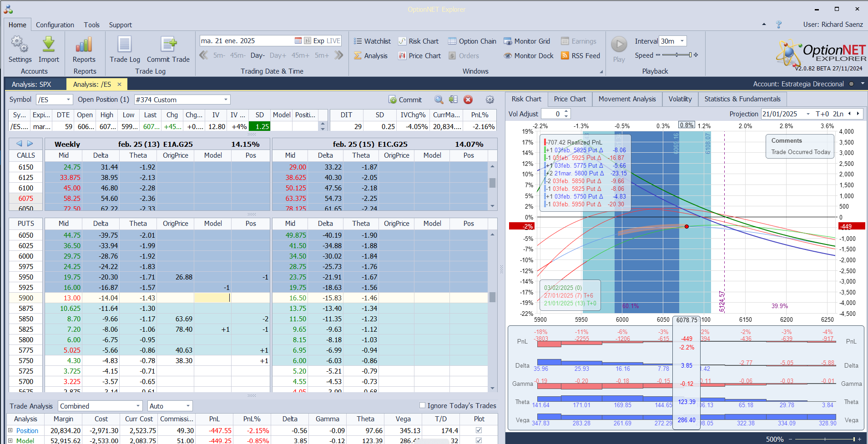868x444 pixels.
Task: Switch to the Configuration ribbon tab
Action: (x=55, y=25)
